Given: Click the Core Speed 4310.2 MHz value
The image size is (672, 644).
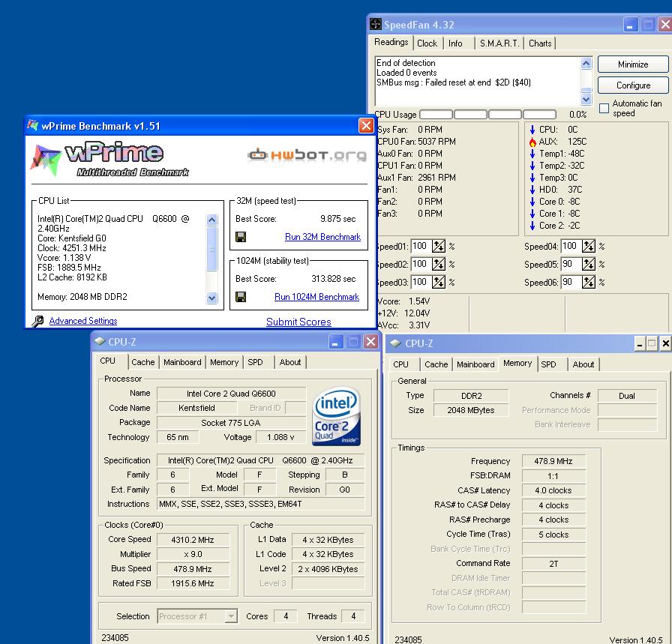Looking at the screenshot, I should coord(193,540).
